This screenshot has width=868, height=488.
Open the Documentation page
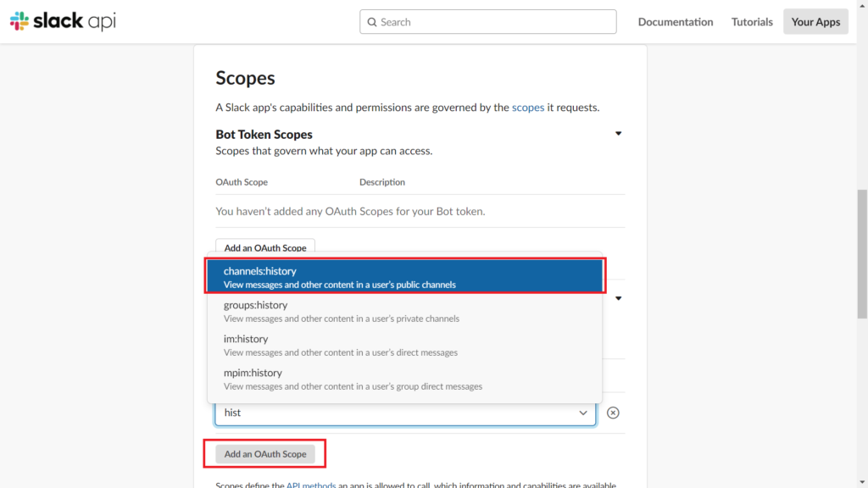click(676, 21)
